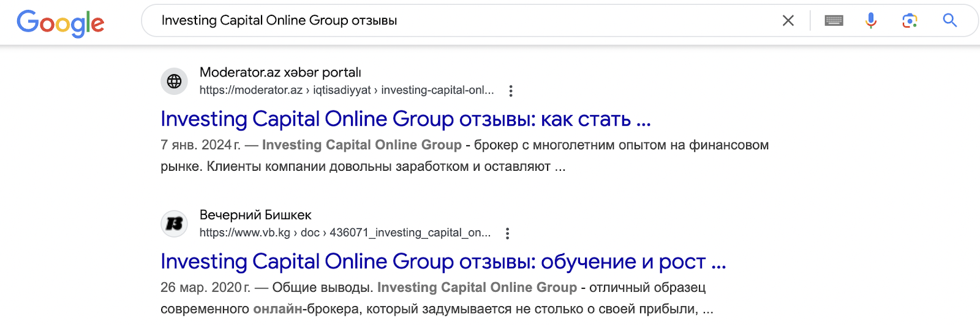Click the '26 мар. 2020 г.' snippet date
This screenshot has width=980, height=325.
[x=205, y=288]
